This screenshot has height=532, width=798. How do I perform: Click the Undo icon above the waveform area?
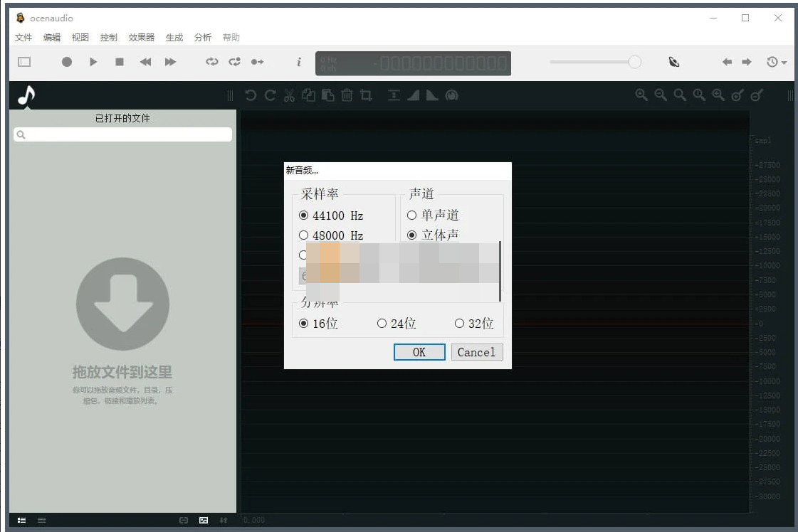[251, 95]
